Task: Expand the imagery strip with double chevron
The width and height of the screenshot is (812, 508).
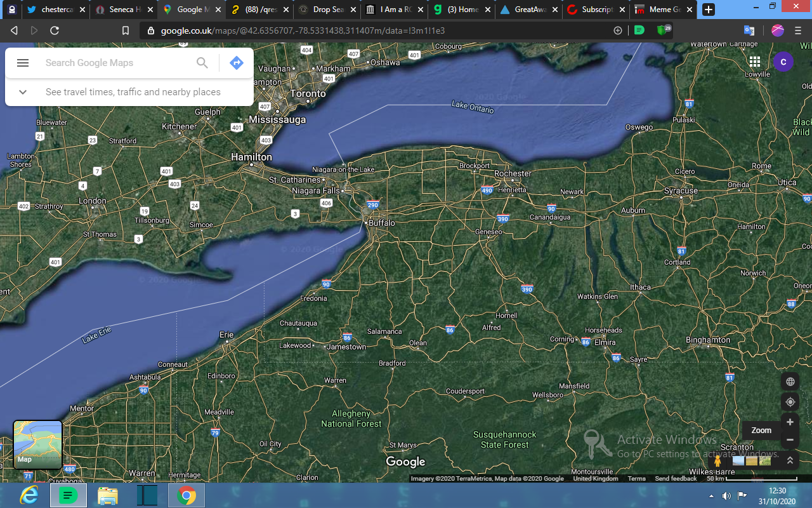Action: (x=790, y=460)
